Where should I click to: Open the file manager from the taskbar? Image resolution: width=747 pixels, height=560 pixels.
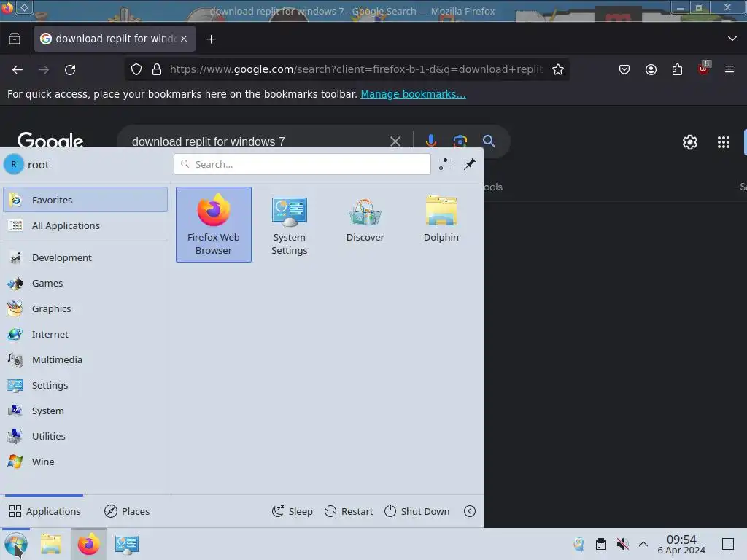pos(51,544)
